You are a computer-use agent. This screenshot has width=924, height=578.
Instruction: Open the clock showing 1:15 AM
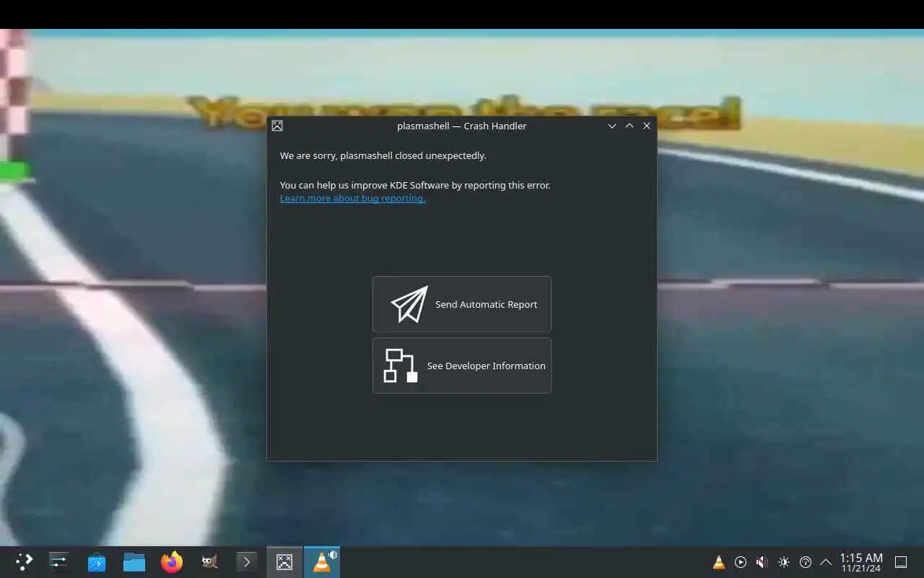coord(861,562)
